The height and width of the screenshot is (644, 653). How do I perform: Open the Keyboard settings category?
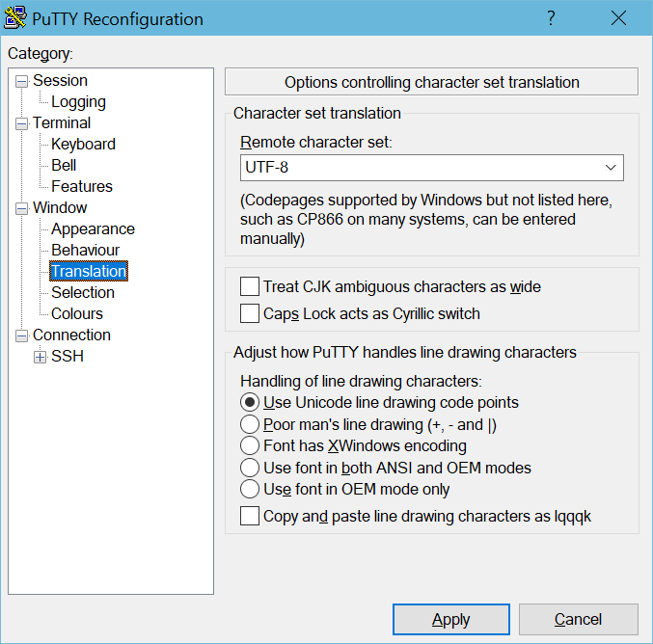83,144
